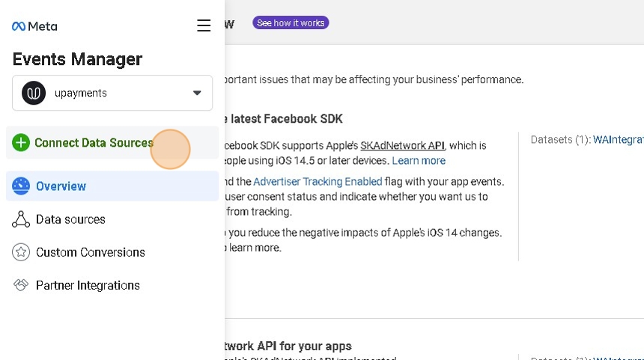
Task: Open the WAIntegrat dataset link
Action: click(618, 140)
